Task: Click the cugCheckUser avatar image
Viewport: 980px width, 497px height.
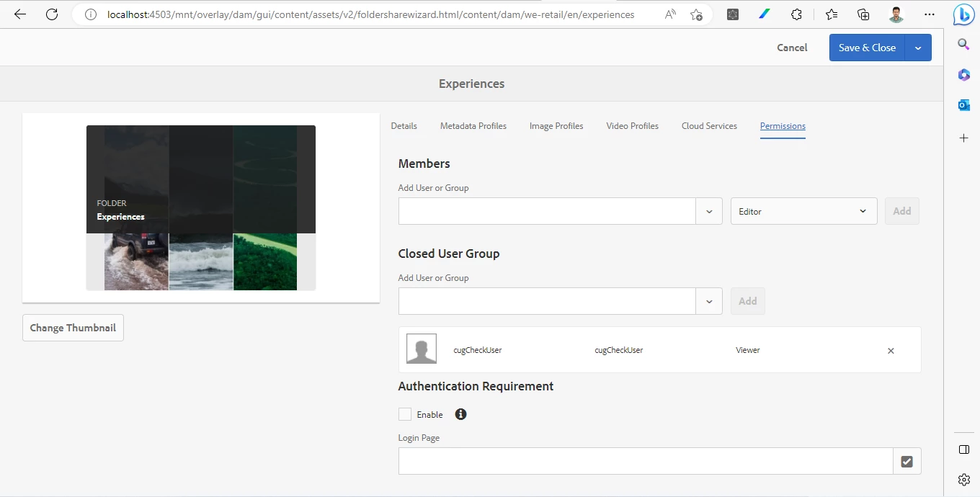Action: 422,349
